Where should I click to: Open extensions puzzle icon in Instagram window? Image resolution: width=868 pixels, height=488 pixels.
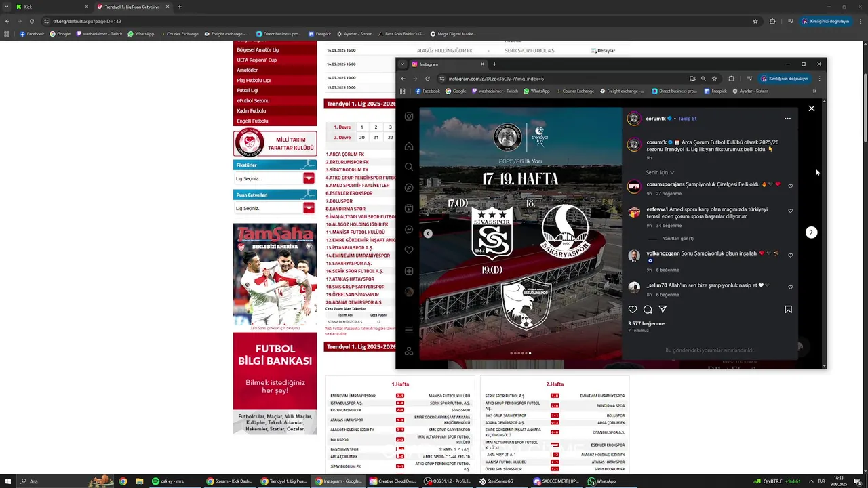(731, 79)
